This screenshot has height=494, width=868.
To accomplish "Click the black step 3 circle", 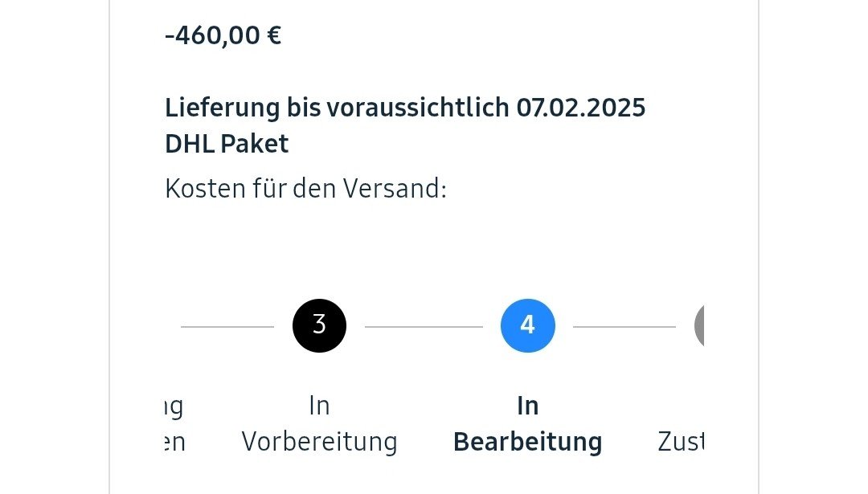I will 319,325.
